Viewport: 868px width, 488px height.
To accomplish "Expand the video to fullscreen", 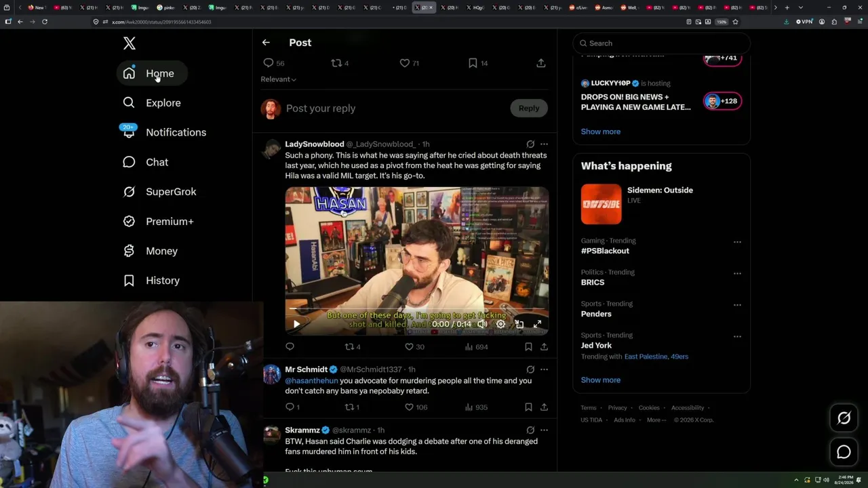I will tap(537, 325).
